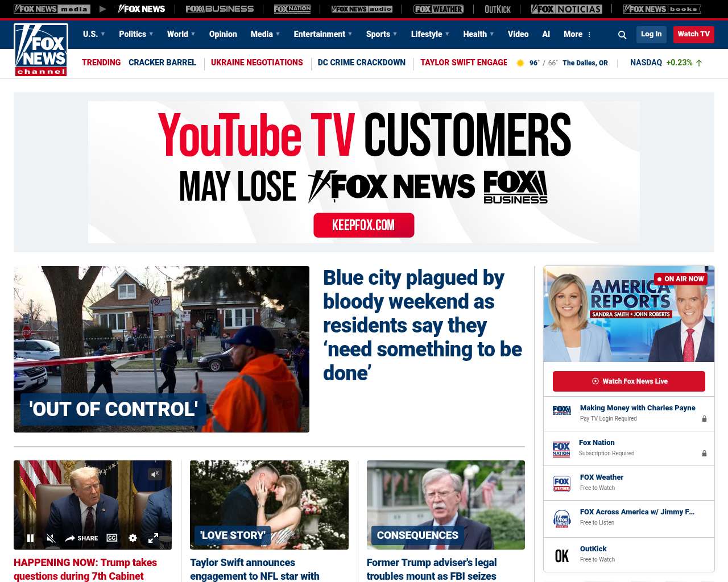Toggle closed captions on the video

coord(112,538)
